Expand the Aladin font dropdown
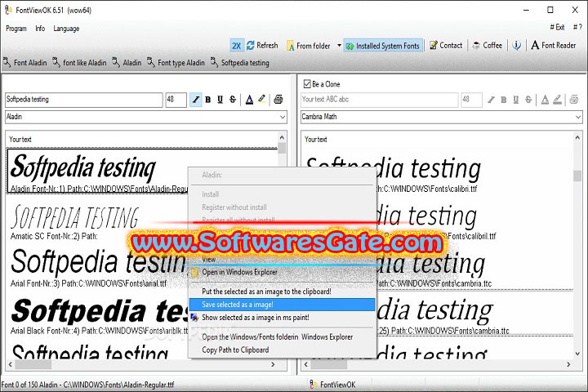Screen dimensions: 588x392 [x=283, y=117]
